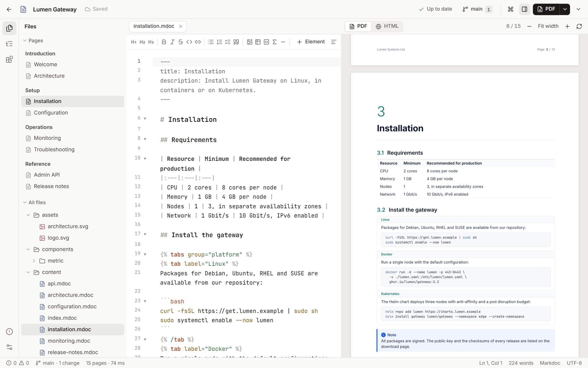The height and width of the screenshot is (368, 588).
Task: Open PDF export options dropdown
Action: 565,9
